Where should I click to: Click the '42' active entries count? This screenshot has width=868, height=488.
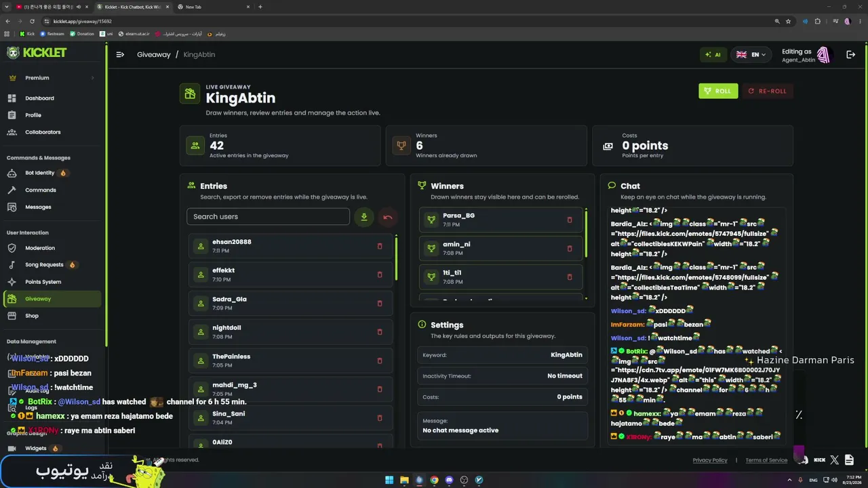click(216, 146)
